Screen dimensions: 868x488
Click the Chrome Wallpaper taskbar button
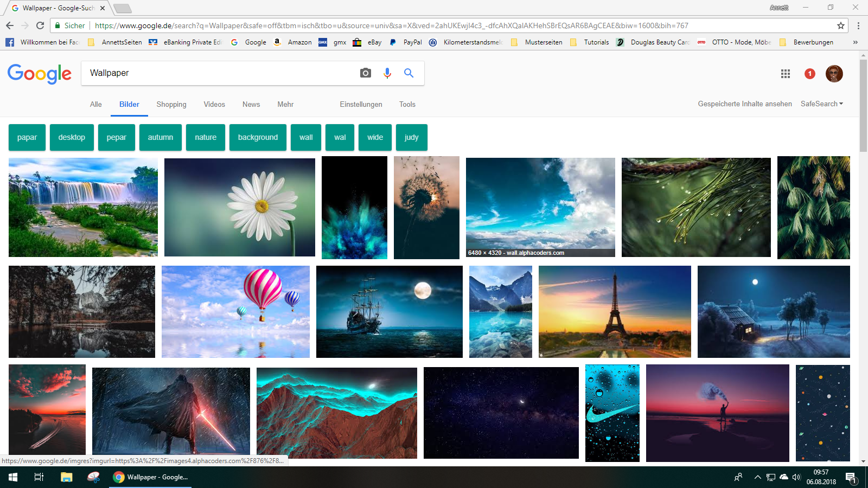pyautogui.click(x=150, y=477)
